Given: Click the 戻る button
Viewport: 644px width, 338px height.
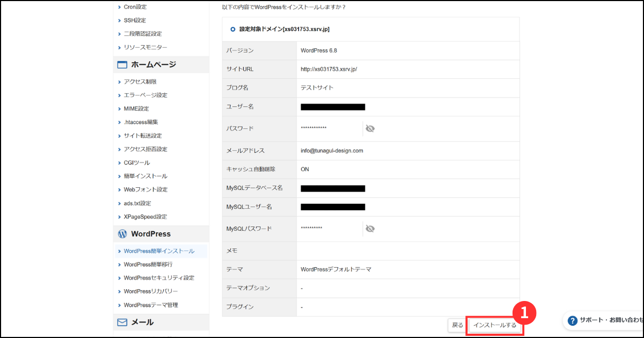Looking at the screenshot, I should coord(457,325).
